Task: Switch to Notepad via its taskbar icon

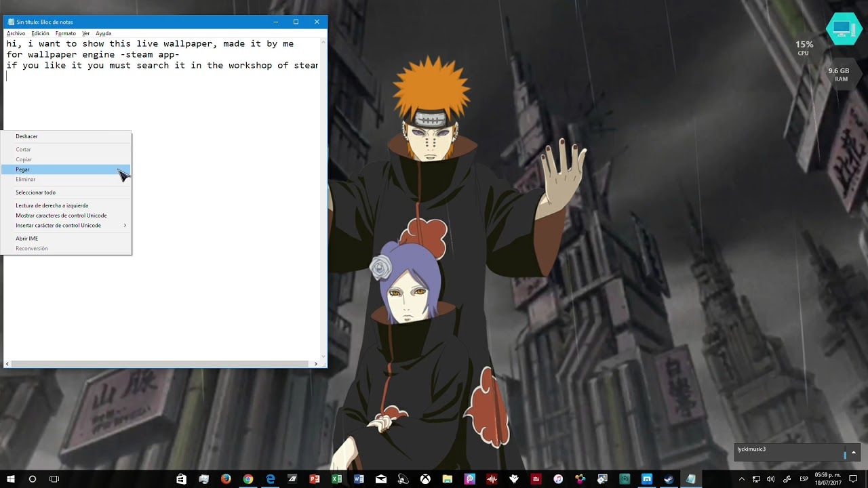Action: coord(691,479)
